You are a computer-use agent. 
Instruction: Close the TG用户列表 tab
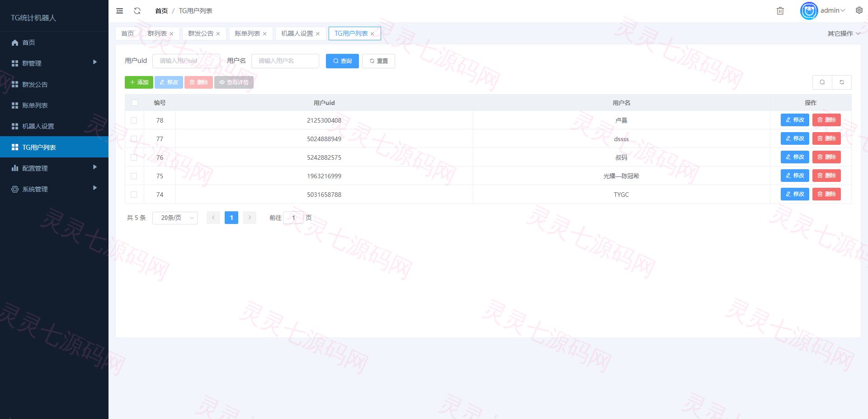[x=373, y=34]
